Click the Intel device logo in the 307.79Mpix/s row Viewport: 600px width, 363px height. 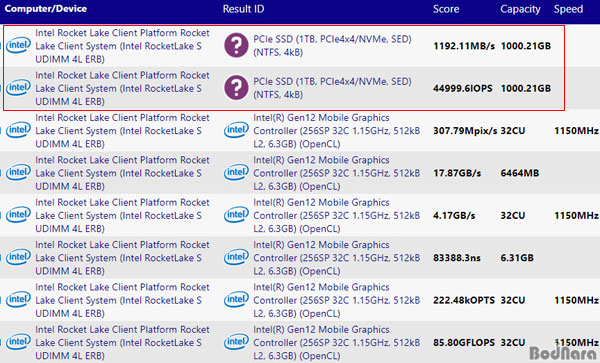(18, 130)
